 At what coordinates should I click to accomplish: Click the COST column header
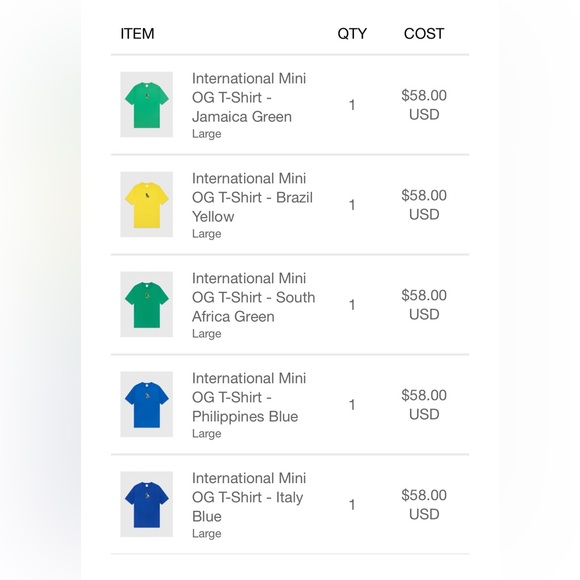click(424, 34)
